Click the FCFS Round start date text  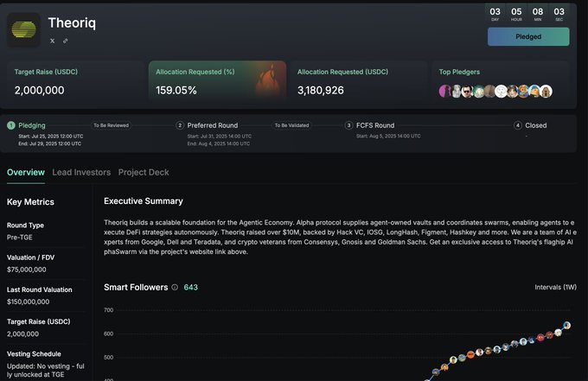point(388,136)
